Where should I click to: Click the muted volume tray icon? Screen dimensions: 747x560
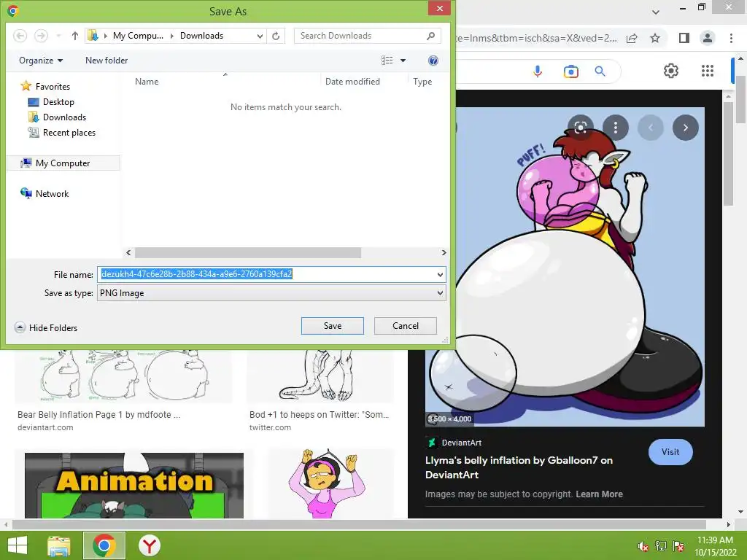[643, 546]
